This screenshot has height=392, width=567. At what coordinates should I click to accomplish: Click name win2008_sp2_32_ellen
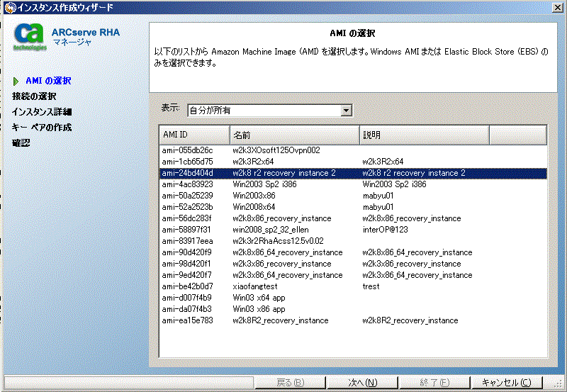[x=271, y=230]
